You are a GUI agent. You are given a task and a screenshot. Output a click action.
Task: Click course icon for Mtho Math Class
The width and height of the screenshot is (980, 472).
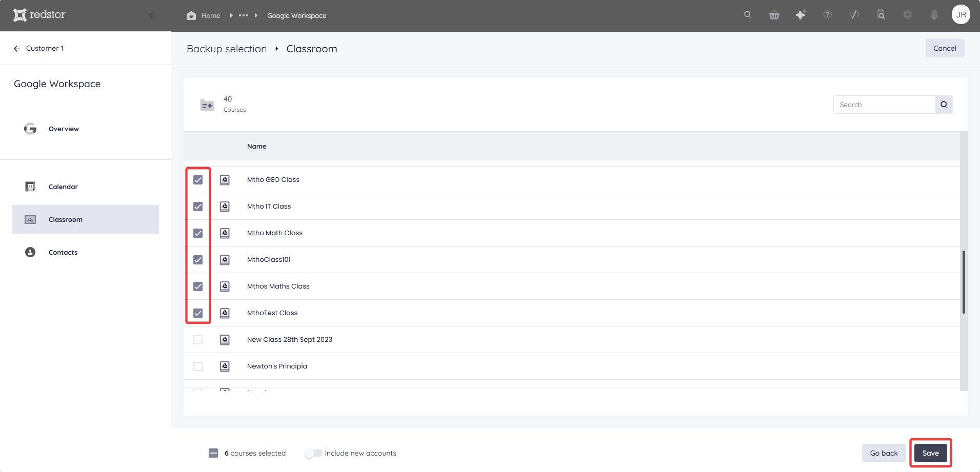225,233
